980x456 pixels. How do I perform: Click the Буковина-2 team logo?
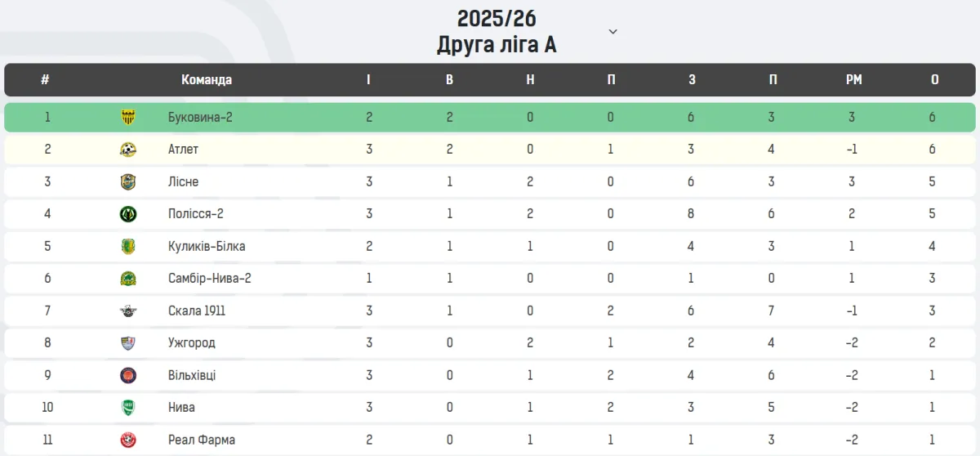pyautogui.click(x=128, y=117)
